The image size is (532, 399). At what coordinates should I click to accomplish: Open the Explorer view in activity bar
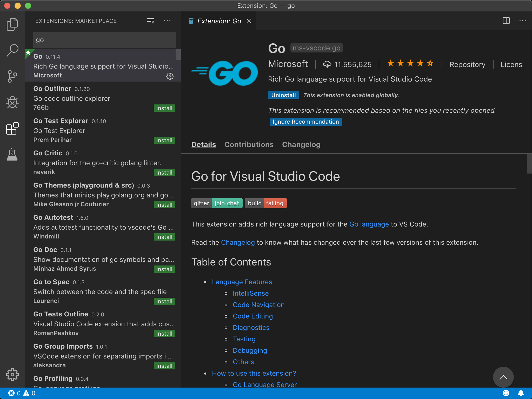coord(12,24)
